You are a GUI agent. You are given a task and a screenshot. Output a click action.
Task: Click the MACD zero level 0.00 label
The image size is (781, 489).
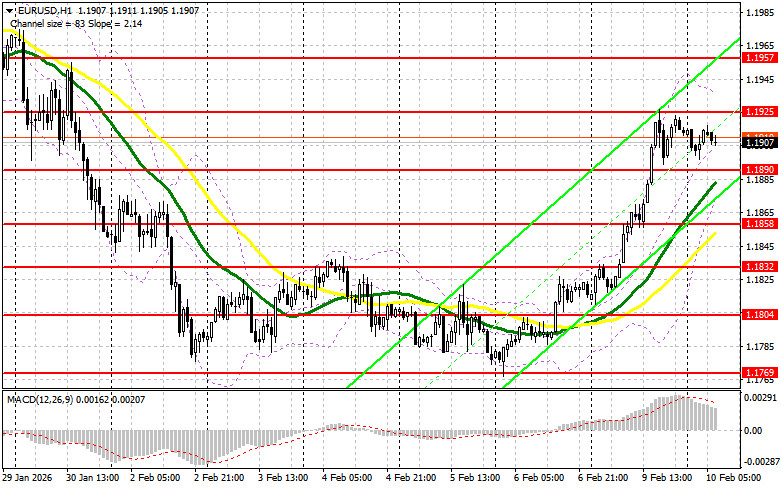click(x=752, y=431)
